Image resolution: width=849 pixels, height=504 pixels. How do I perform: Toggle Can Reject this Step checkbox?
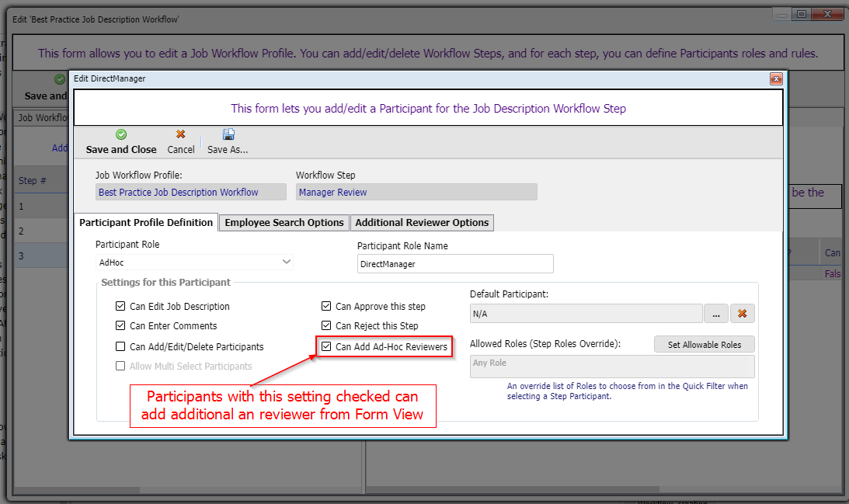[327, 326]
